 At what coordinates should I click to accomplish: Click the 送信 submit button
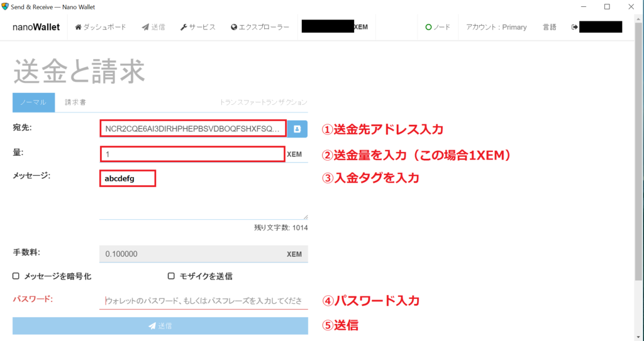click(160, 326)
